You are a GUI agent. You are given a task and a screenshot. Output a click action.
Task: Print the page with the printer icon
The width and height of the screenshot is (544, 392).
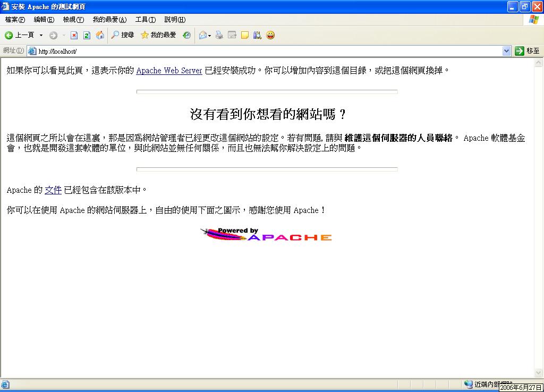pos(219,35)
